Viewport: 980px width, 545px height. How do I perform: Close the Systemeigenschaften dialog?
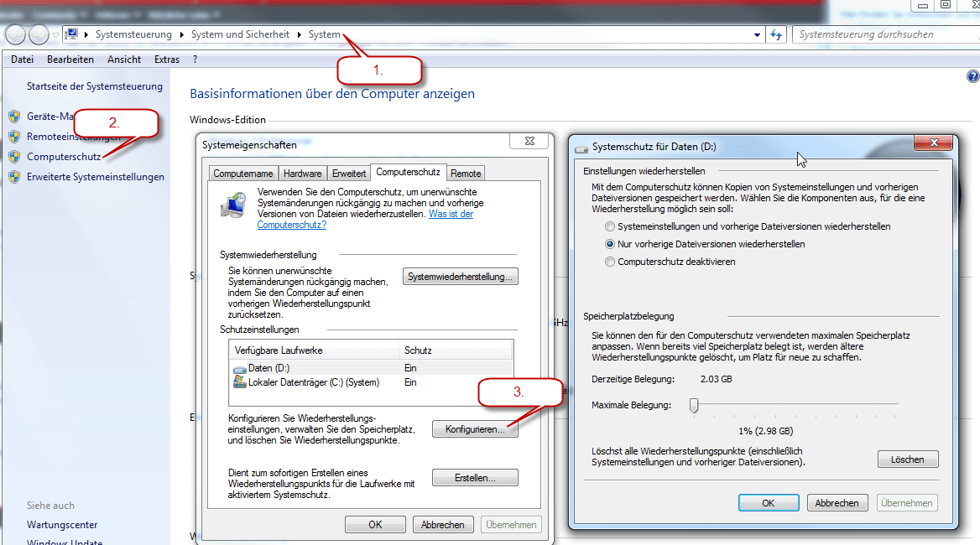[529, 141]
